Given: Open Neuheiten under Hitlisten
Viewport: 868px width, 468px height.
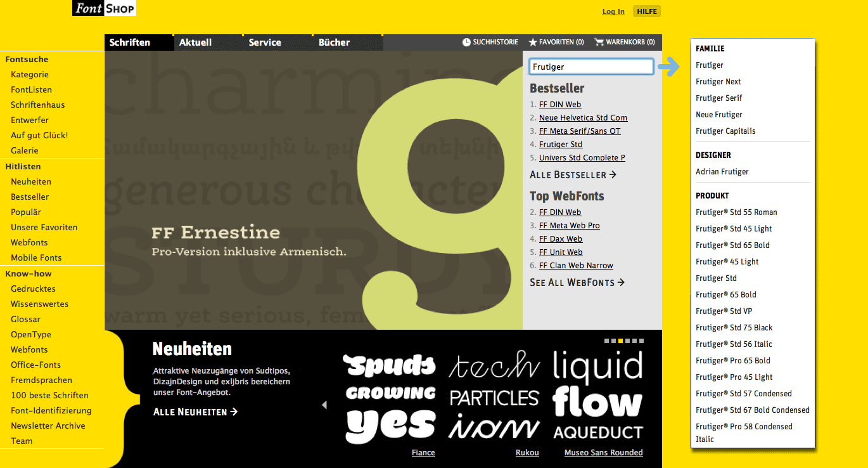Looking at the screenshot, I should (31, 182).
